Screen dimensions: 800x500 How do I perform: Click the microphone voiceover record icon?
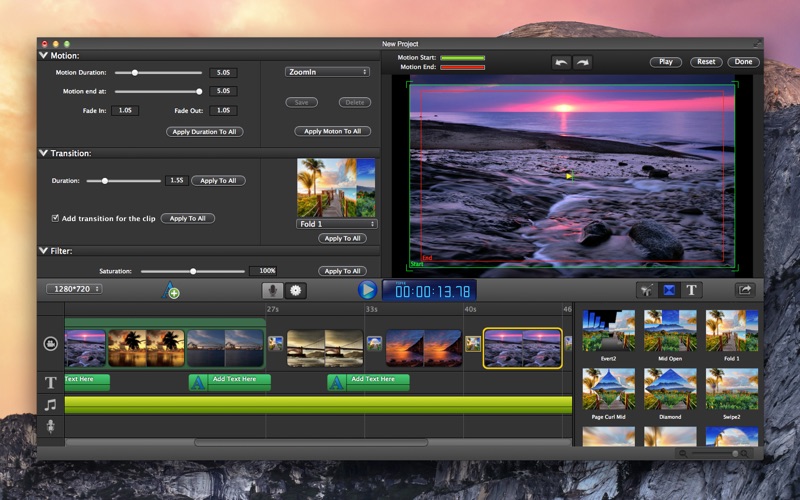(x=271, y=290)
